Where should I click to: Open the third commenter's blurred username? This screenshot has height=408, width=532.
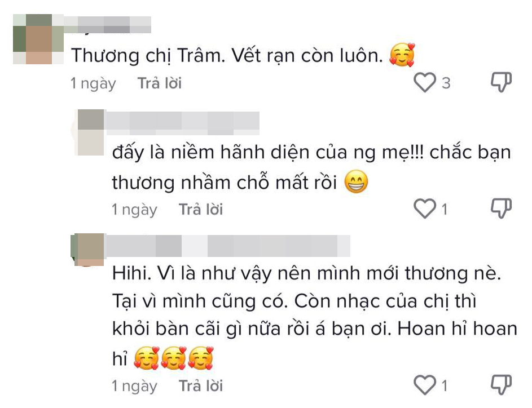(227, 246)
